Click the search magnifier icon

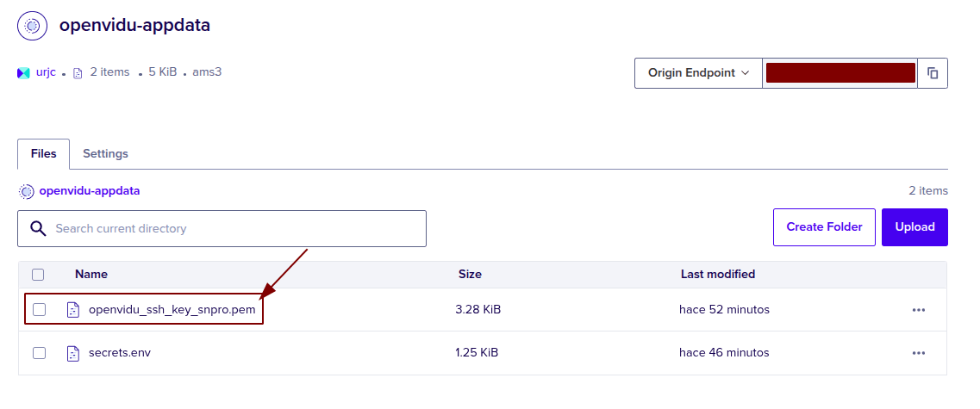38,229
